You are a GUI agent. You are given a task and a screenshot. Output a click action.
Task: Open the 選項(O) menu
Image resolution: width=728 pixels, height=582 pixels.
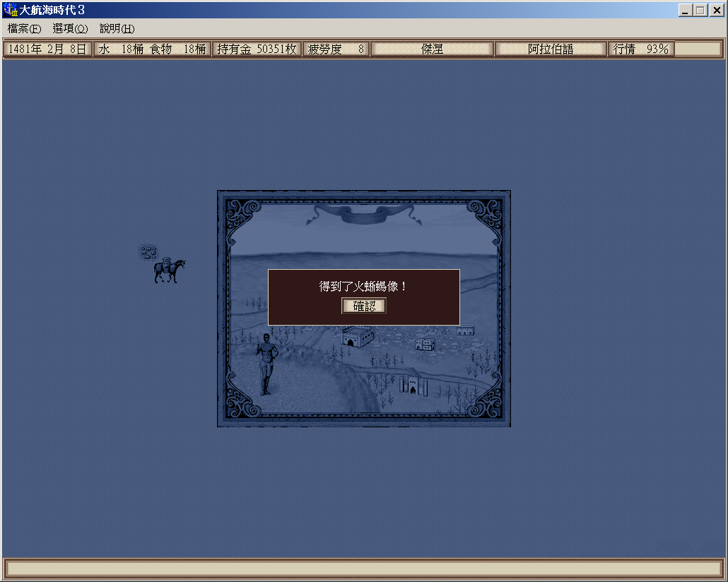click(x=70, y=29)
